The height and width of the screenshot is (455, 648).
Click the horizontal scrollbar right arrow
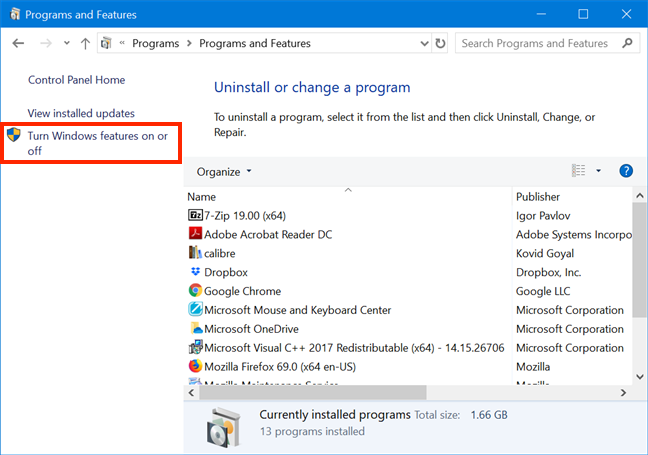tap(623, 393)
